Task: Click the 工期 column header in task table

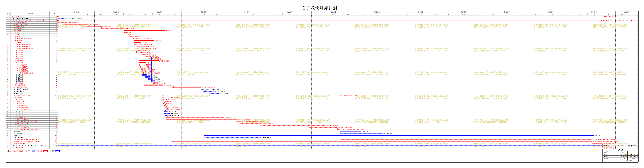Action: [54, 13]
